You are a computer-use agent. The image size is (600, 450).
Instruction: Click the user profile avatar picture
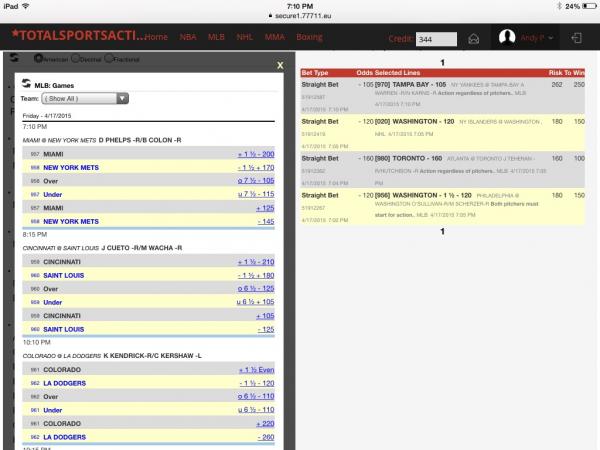[507, 38]
